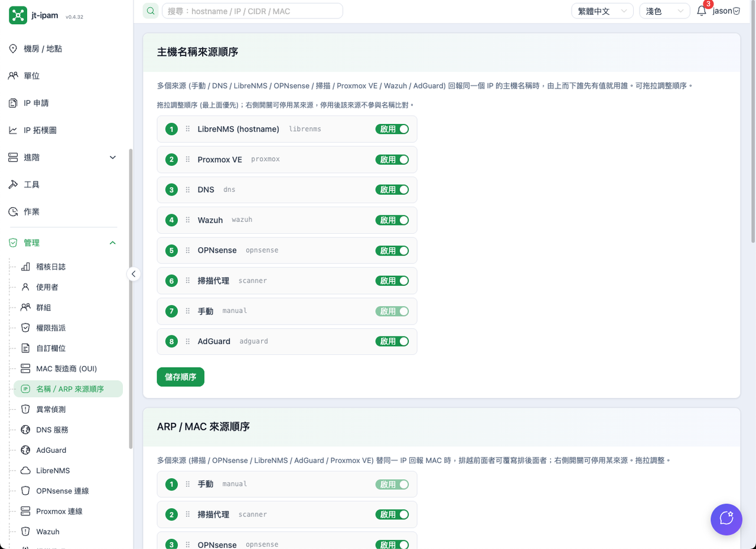
Task: Toggle hostname-order Wazuh source switch
Action: coord(392,220)
